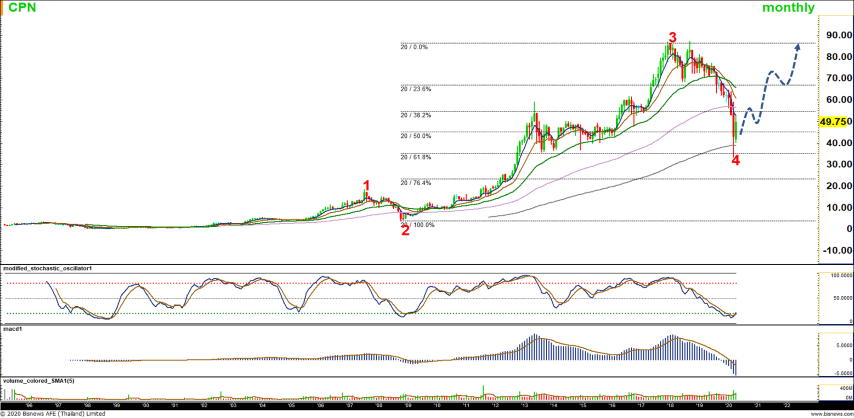Click the red wave label 1
The image size is (854, 418).
pyautogui.click(x=367, y=186)
